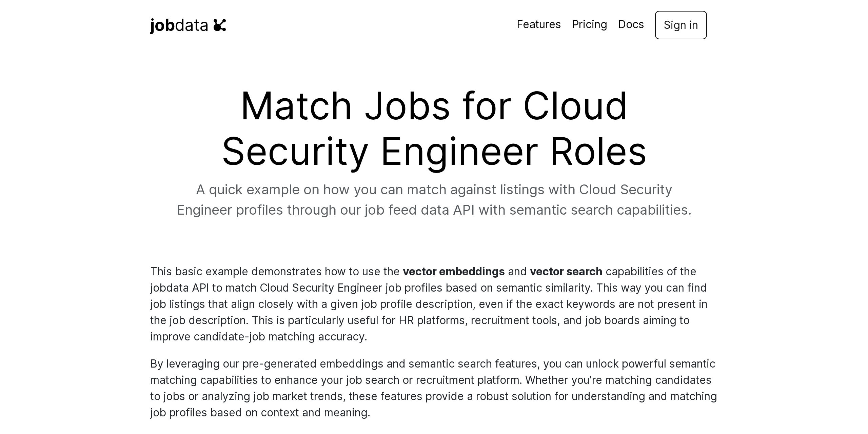Image resolution: width=868 pixels, height=434 pixels.
Task: Select the bold 'vector search' text
Action: click(566, 271)
